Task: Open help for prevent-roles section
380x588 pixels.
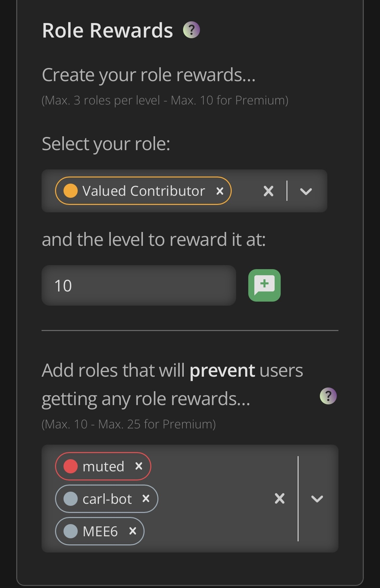Action: (x=328, y=396)
